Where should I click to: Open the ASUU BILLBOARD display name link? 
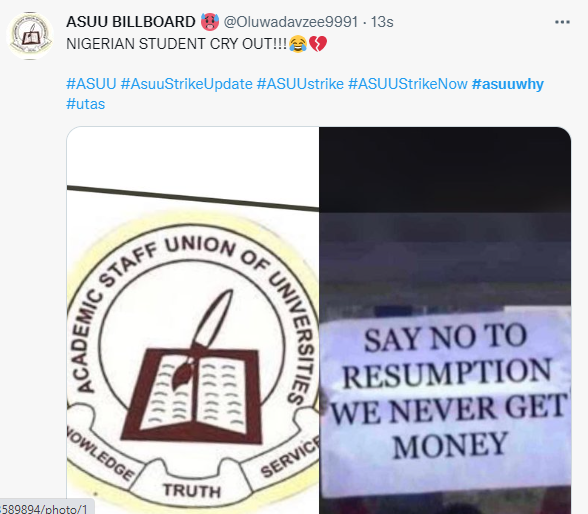tap(130, 22)
